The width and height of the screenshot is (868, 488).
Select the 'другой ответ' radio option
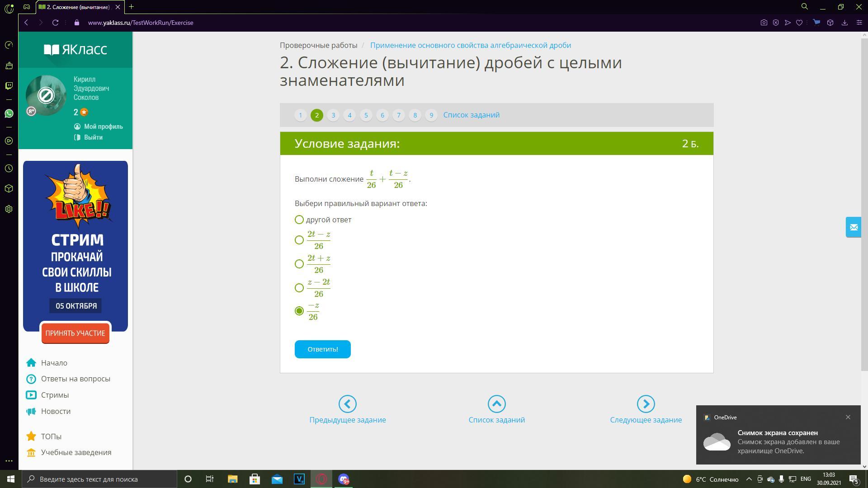pos(299,220)
